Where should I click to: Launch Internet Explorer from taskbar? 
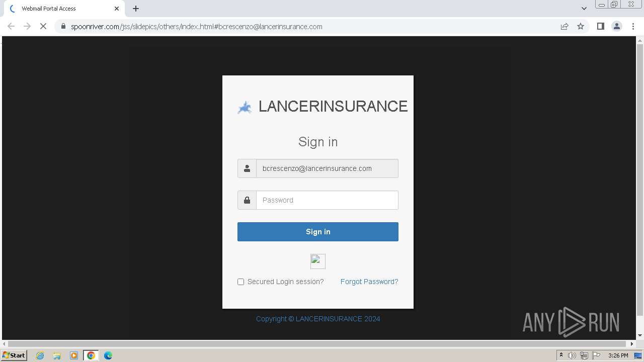40,355
